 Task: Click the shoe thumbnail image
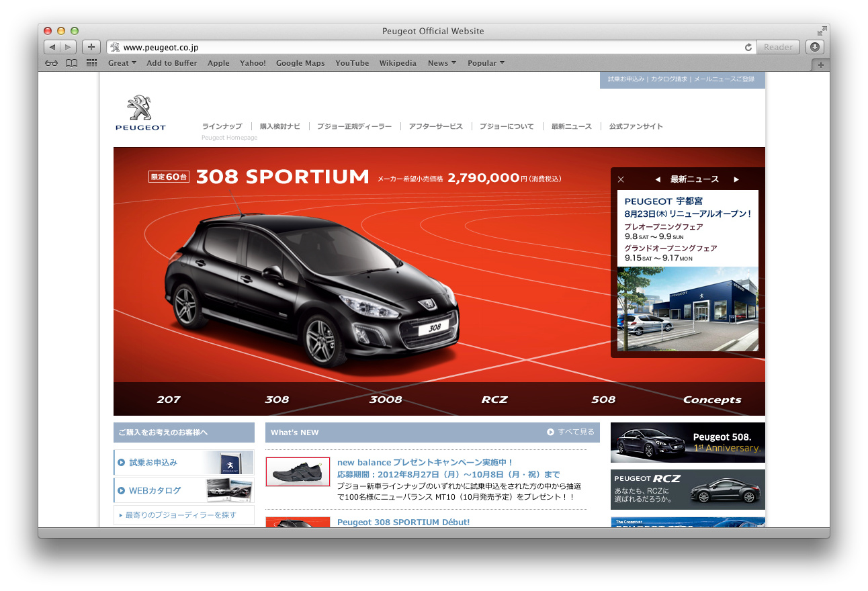pyautogui.click(x=298, y=471)
